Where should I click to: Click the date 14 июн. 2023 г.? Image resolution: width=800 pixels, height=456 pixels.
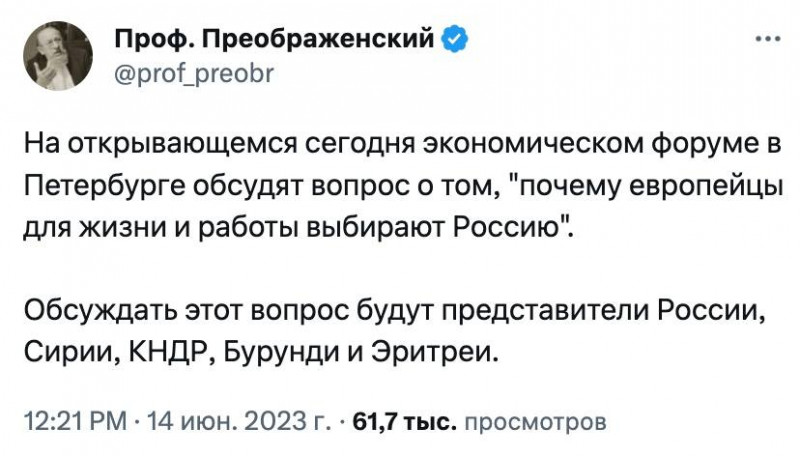(239, 422)
